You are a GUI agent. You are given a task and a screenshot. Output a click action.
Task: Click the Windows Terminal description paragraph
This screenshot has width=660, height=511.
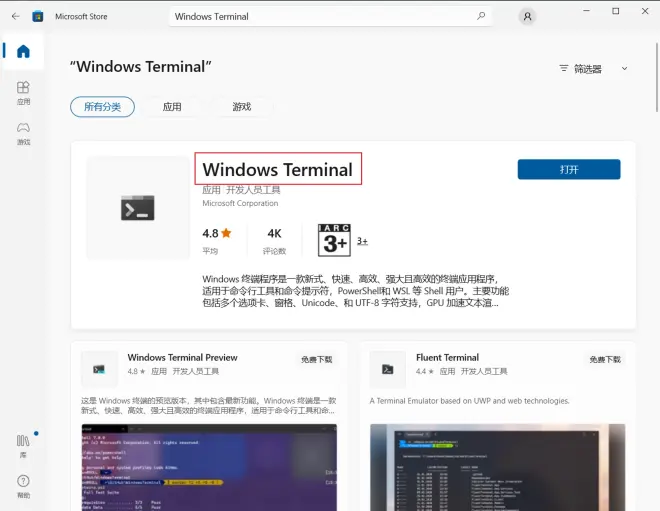point(355,291)
